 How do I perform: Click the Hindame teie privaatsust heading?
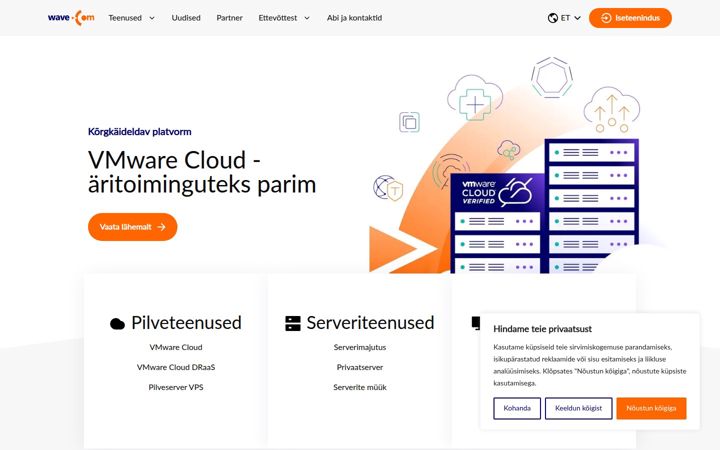[542, 329]
